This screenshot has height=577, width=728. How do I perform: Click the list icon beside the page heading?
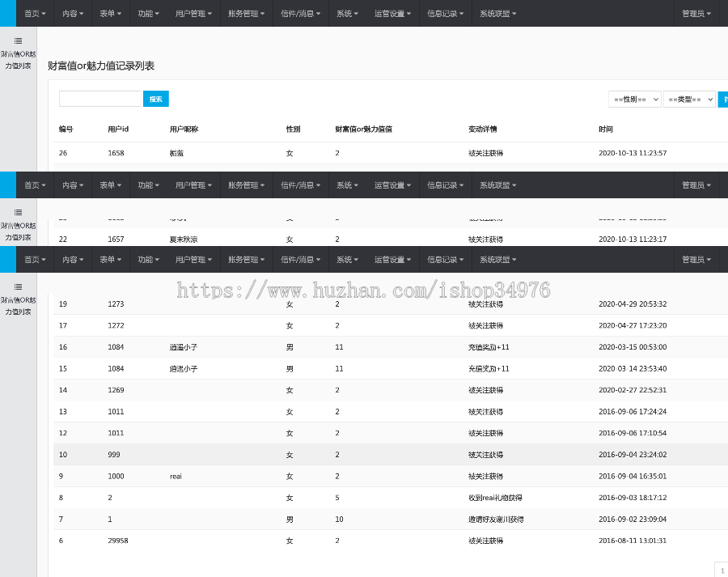(x=18, y=41)
